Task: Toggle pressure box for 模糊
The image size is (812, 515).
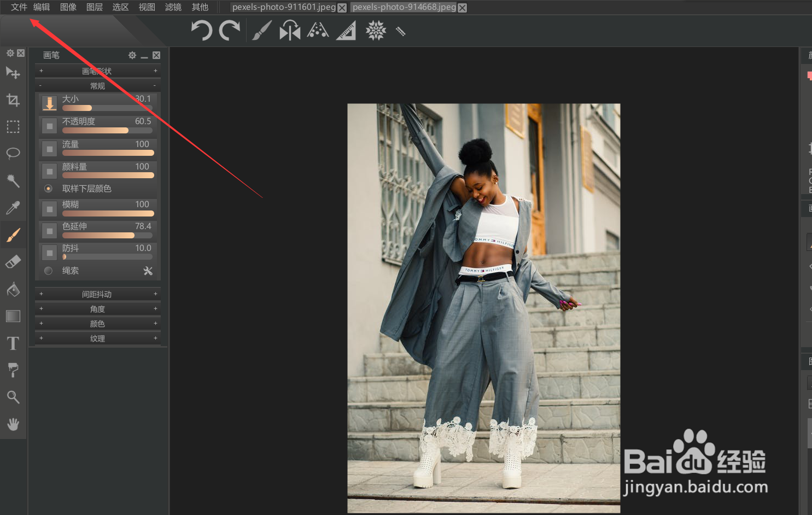Action: tap(49, 209)
